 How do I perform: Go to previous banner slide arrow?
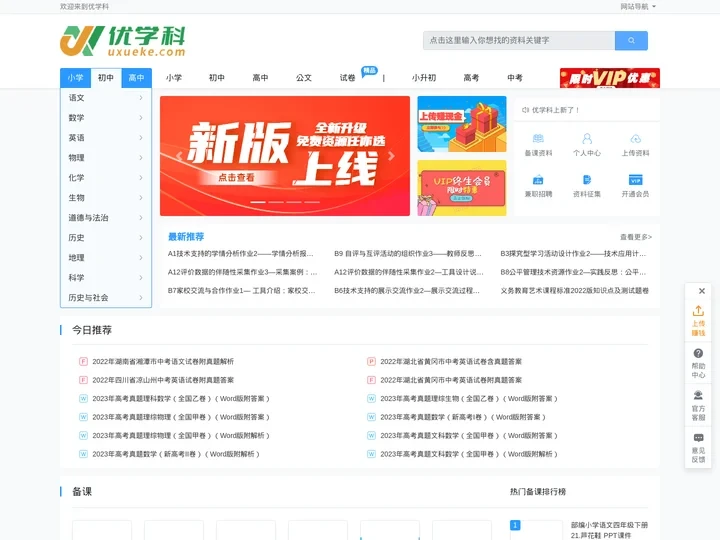[x=179, y=156]
